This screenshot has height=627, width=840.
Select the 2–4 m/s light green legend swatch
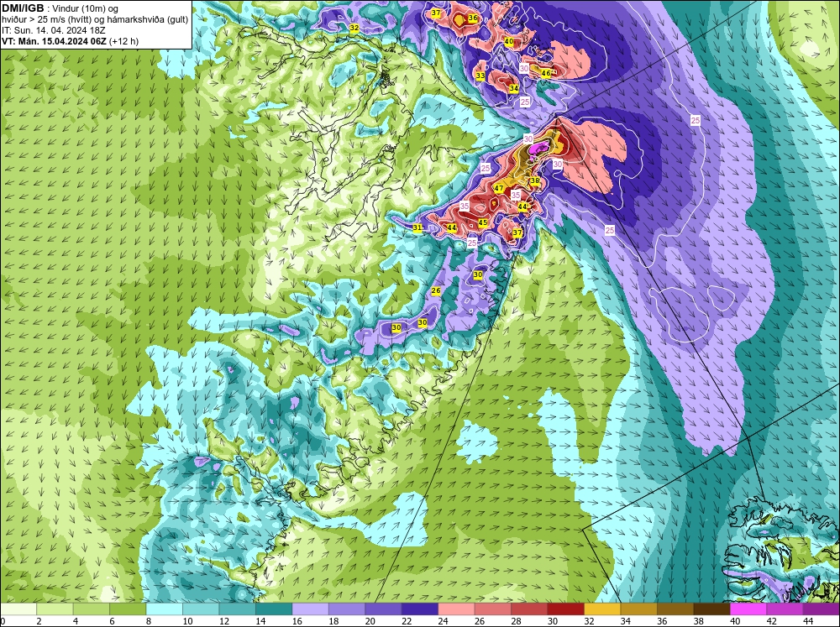(x=55, y=609)
